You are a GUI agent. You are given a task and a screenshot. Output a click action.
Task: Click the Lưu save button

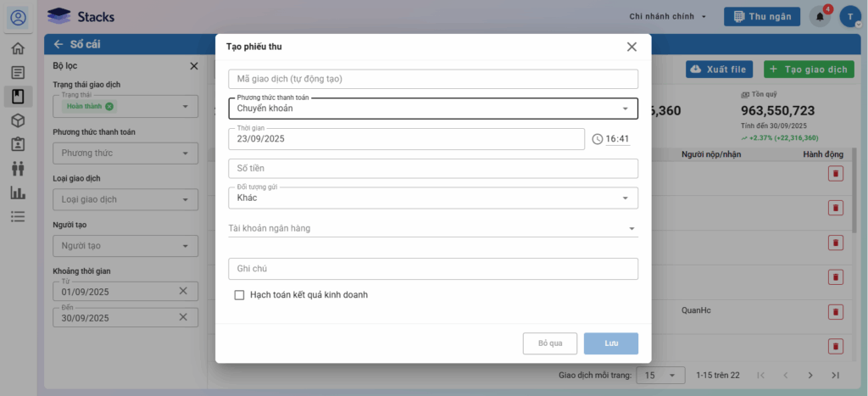tap(610, 343)
